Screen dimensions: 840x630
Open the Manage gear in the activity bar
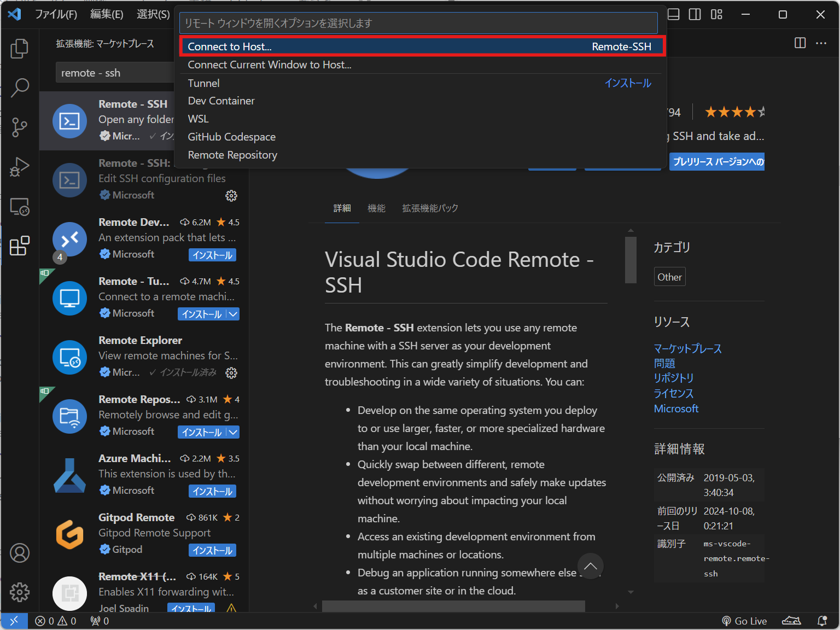tap(20, 592)
